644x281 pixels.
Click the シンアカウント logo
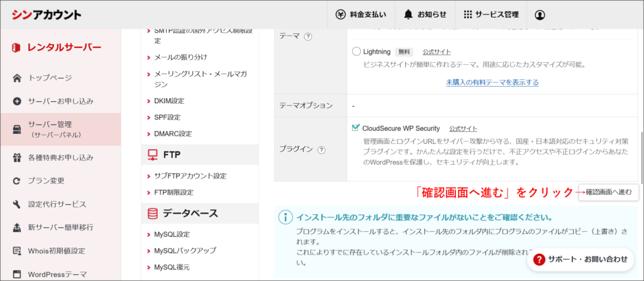(x=47, y=15)
